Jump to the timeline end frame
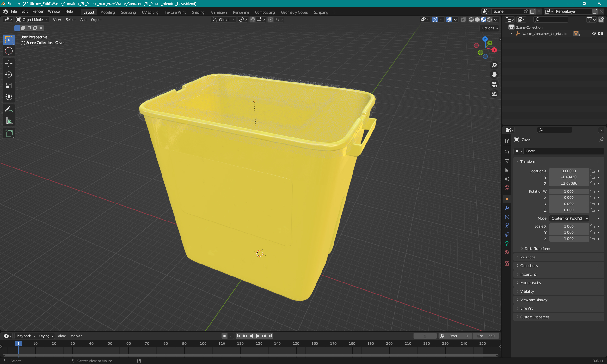Screen dimensions: 607x364 [x=270, y=336]
